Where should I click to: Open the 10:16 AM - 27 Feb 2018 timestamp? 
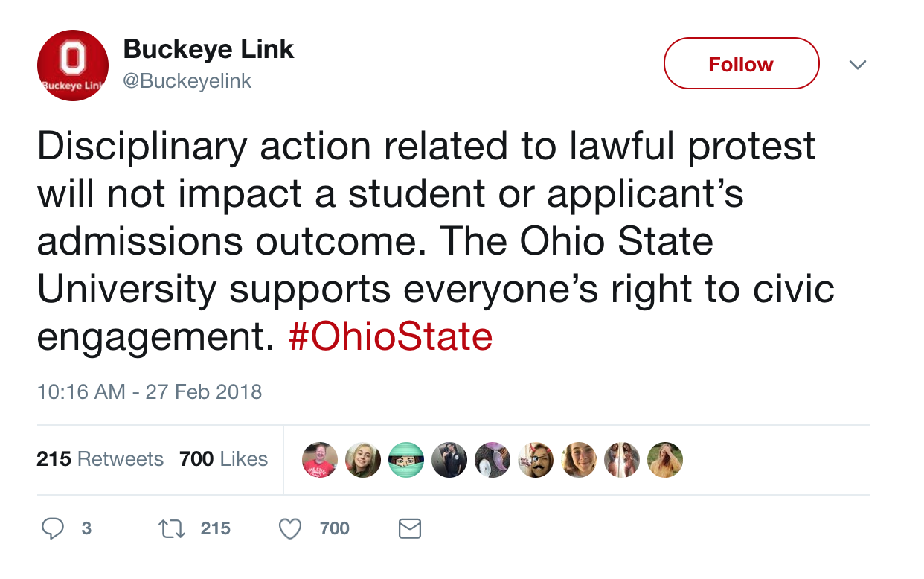pos(149,391)
